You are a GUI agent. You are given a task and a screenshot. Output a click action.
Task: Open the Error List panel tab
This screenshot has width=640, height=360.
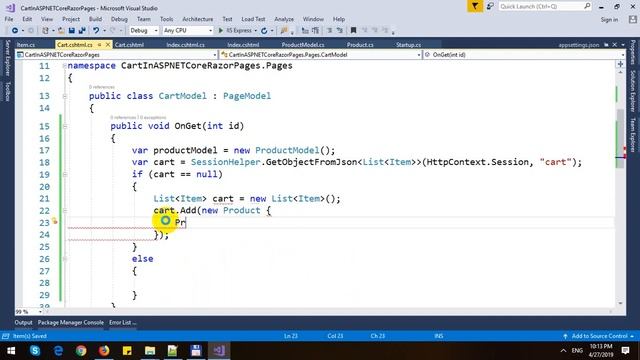coord(122,322)
